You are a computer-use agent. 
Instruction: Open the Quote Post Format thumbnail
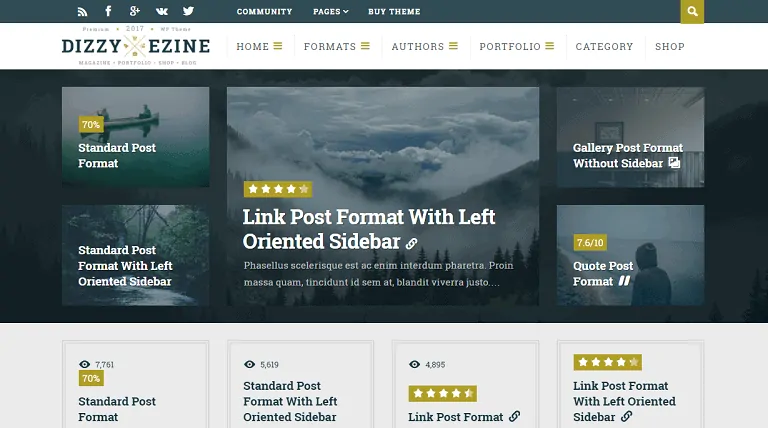pos(630,255)
